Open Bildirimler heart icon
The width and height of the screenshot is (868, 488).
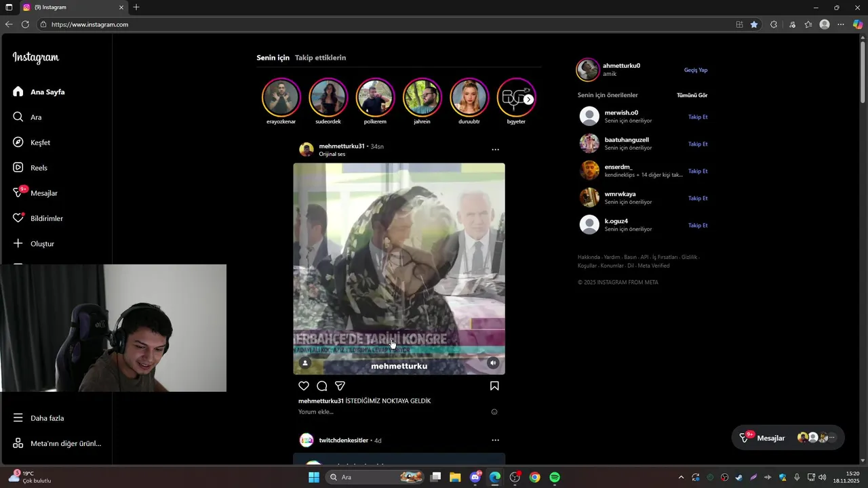click(x=18, y=218)
